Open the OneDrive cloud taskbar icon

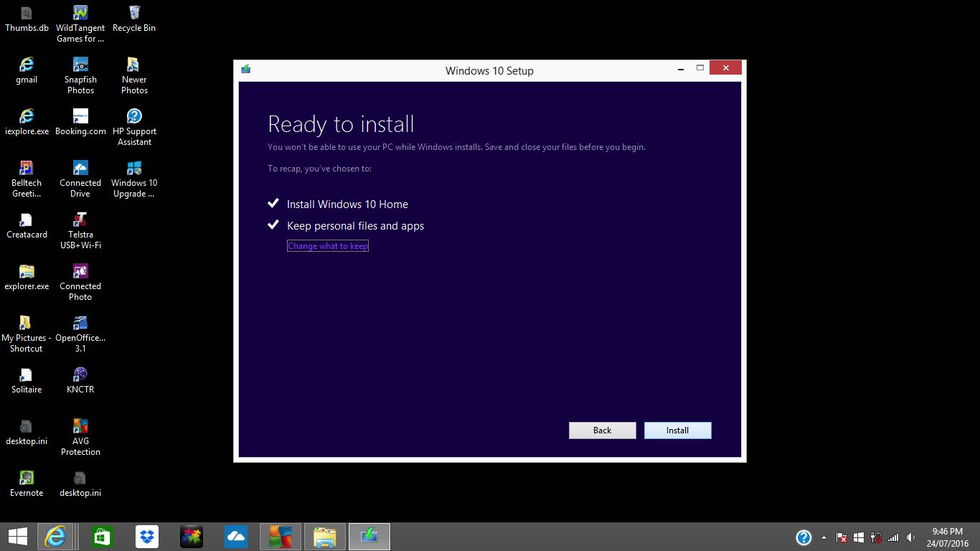click(235, 537)
